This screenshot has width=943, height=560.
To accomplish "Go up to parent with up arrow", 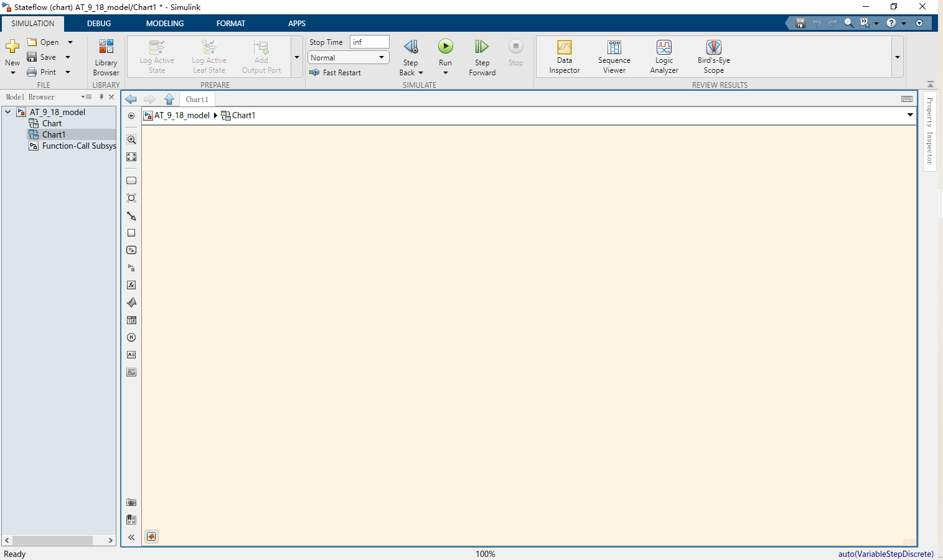I will point(169,100).
